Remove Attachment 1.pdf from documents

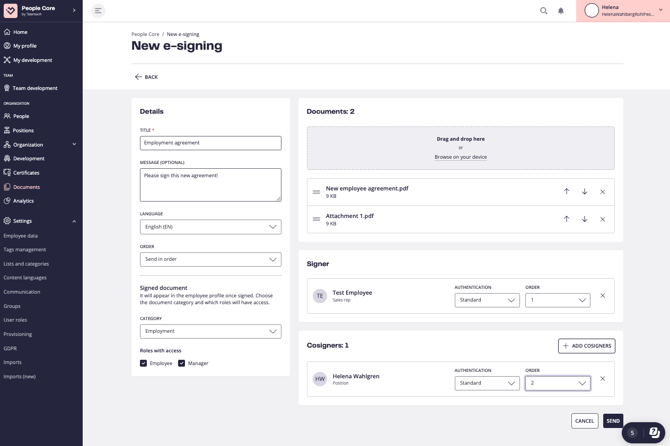tap(602, 219)
